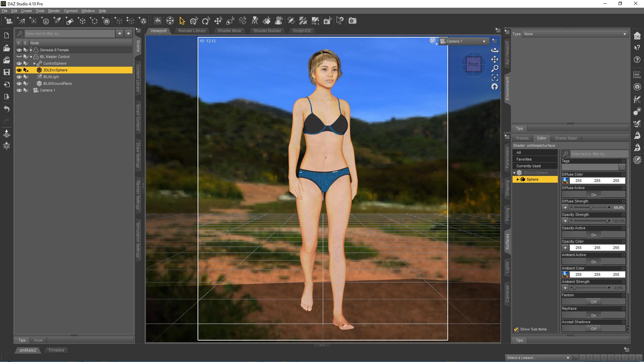Viewport: 644px width, 362px height.
Task: Activate the Rotate tool in the toolbar
Action: (x=206, y=20)
